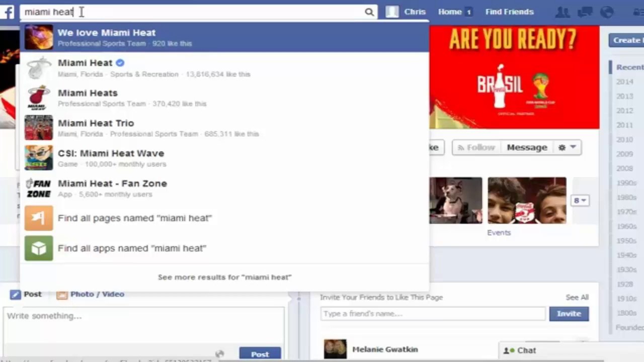Click the blue Post button
This screenshot has width=644, height=362.
coord(260,354)
